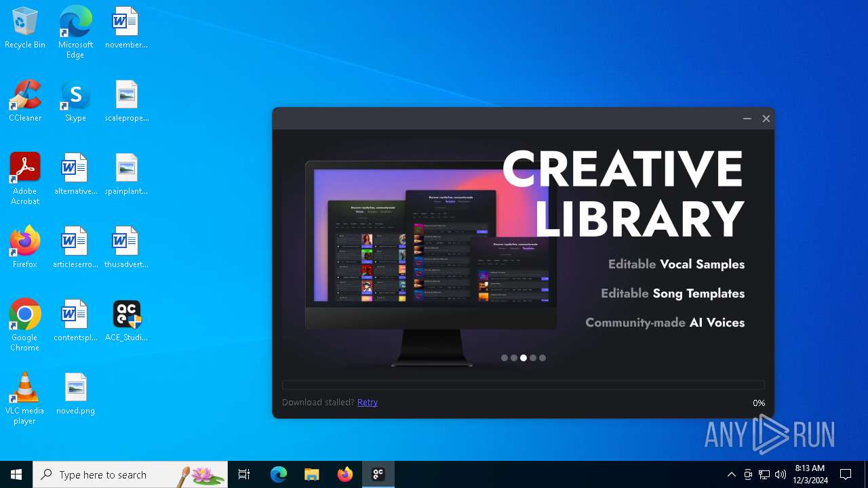Open File Explorer from the taskbar
This screenshot has height=488, width=868.
tap(312, 474)
